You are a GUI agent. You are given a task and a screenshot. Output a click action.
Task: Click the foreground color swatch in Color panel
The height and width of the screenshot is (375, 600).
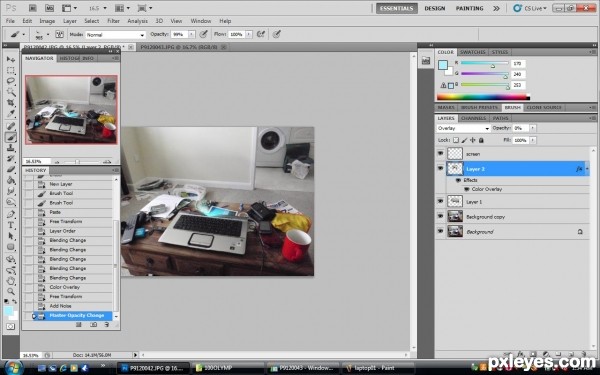click(443, 65)
